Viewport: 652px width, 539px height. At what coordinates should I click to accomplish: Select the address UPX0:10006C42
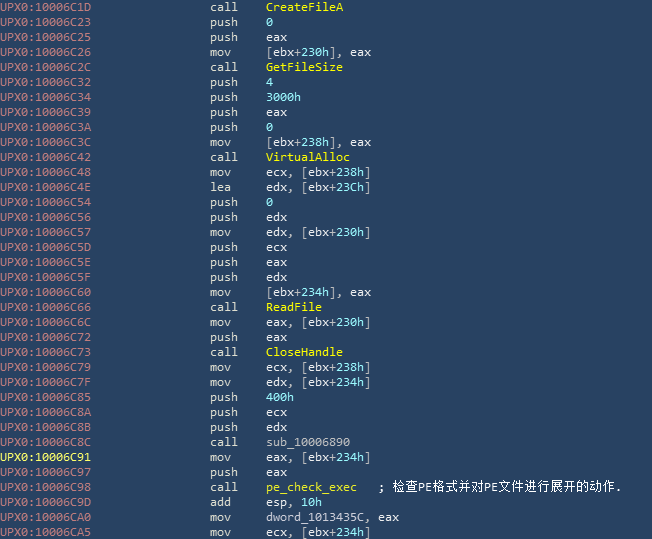click(x=45, y=157)
